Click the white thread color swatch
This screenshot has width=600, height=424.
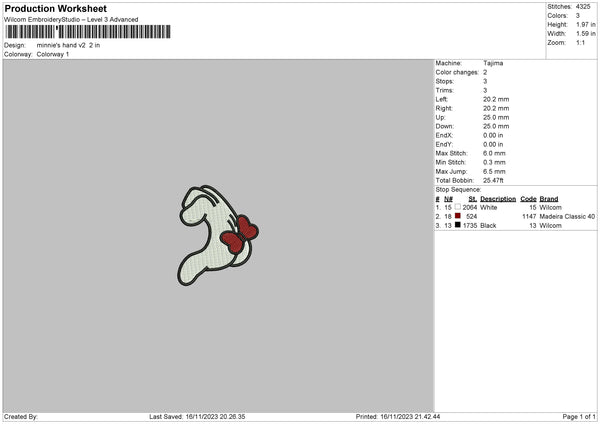point(457,207)
